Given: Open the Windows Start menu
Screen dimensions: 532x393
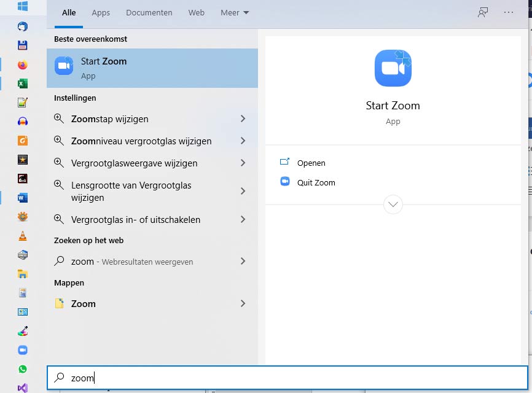Looking at the screenshot, I should 23,6.
